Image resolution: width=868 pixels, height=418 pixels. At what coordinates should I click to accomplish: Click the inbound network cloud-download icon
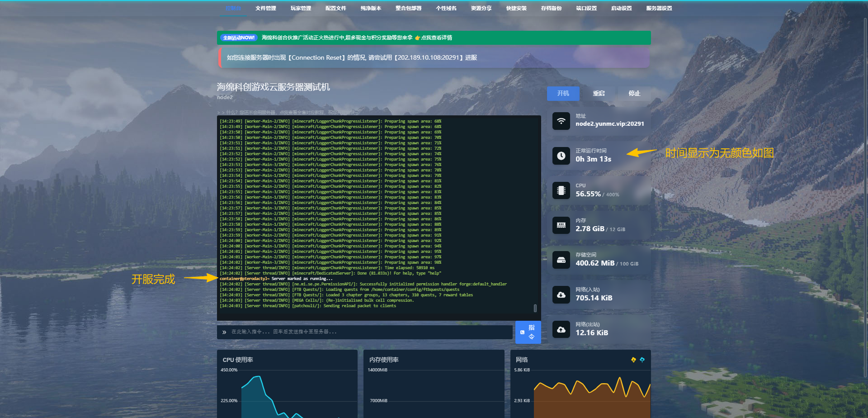pyautogui.click(x=561, y=295)
